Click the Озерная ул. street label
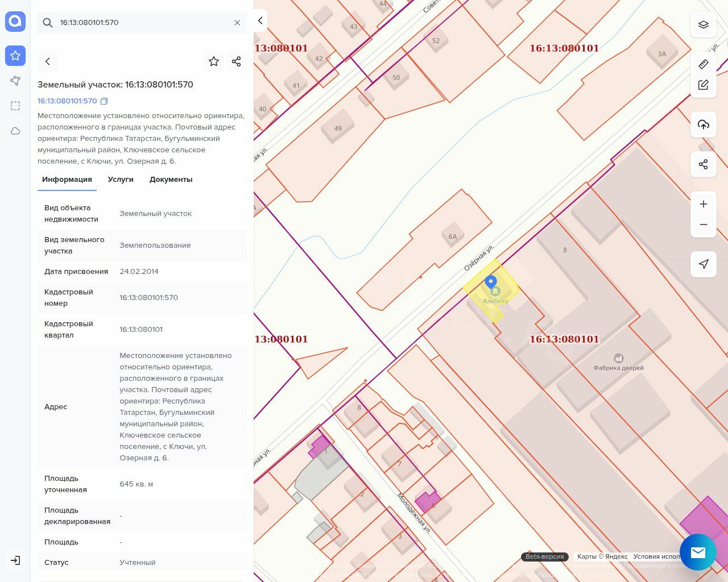 tap(479, 258)
